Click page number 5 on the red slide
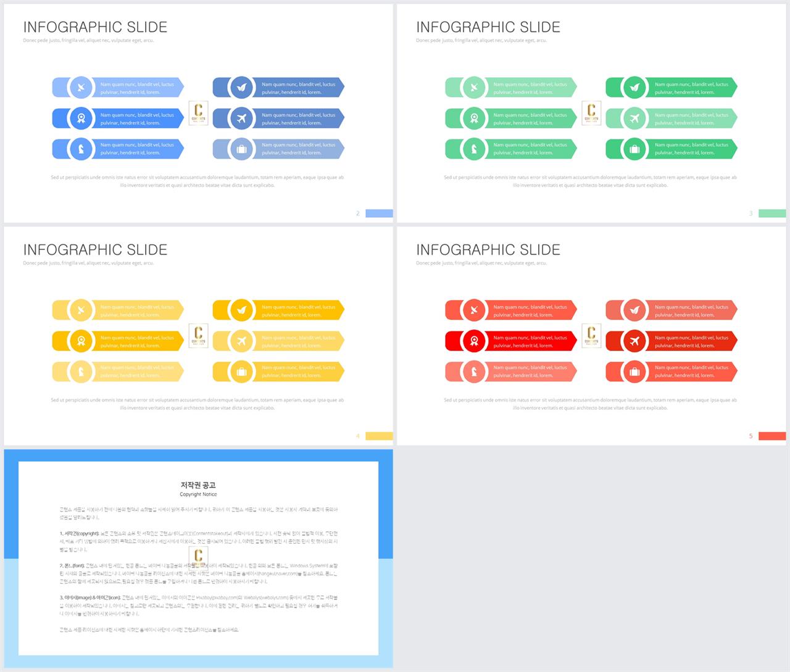The image size is (790, 672). [x=751, y=436]
